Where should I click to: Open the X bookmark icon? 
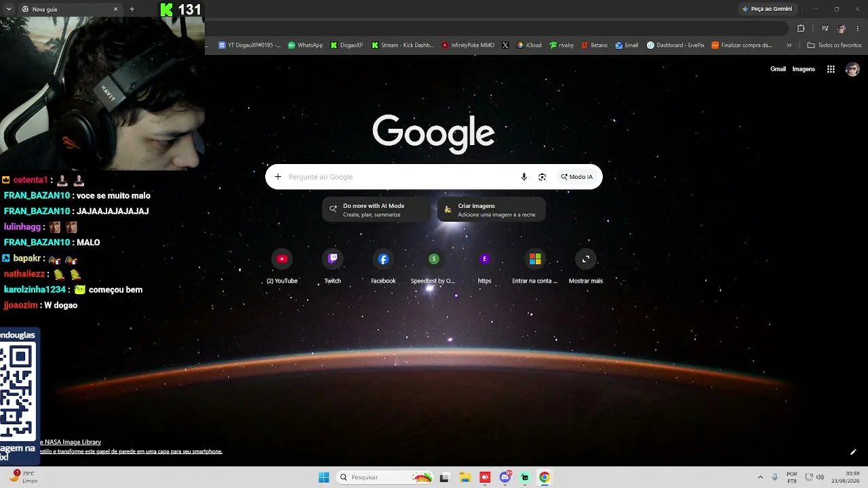505,45
